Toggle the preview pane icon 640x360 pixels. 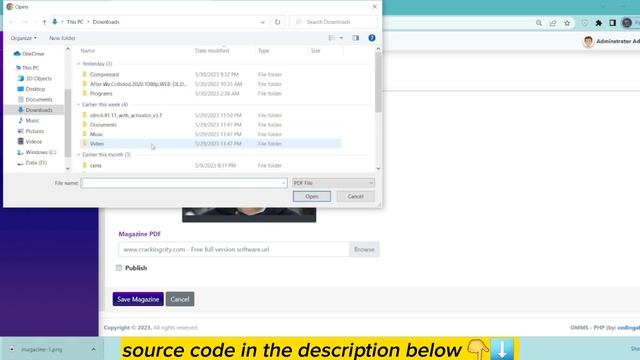356,38
